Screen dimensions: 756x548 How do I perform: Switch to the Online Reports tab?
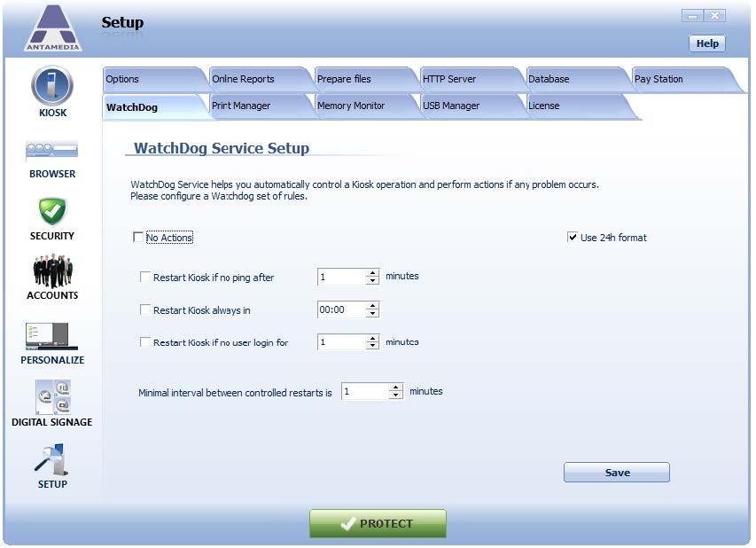261,79
